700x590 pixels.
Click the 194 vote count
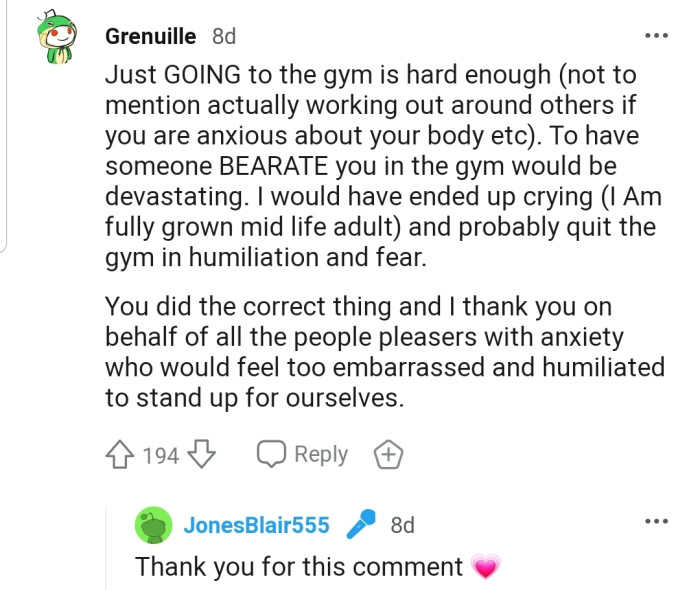(161, 456)
